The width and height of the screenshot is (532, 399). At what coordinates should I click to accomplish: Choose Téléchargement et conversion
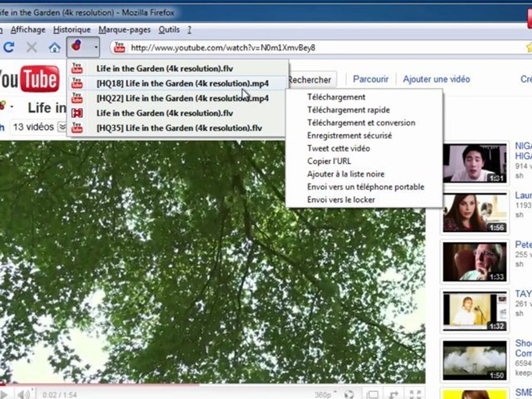361,123
